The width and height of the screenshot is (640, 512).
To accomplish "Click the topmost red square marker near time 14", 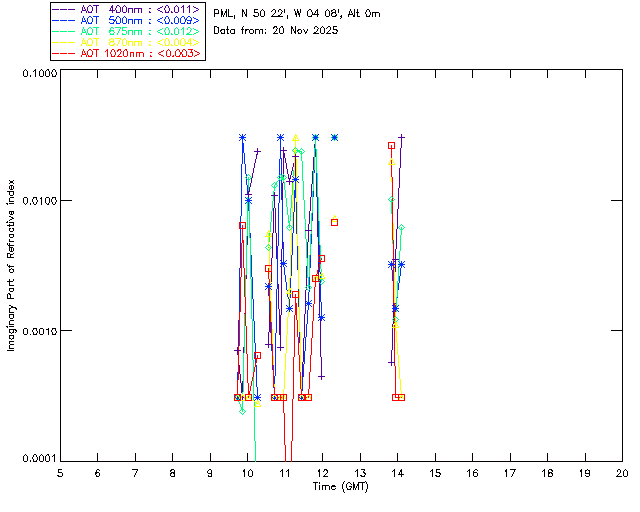I will coord(392,145).
